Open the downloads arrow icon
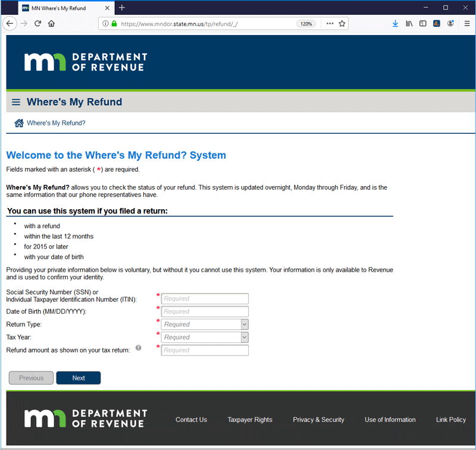The image size is (476, 450). click(x=395, y=24)
